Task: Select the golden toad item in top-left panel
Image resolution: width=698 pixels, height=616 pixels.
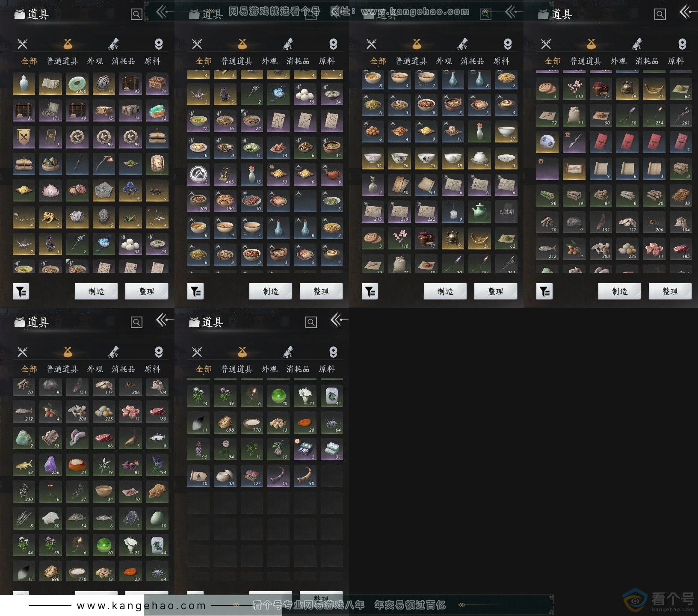Action: click(51, 217)
